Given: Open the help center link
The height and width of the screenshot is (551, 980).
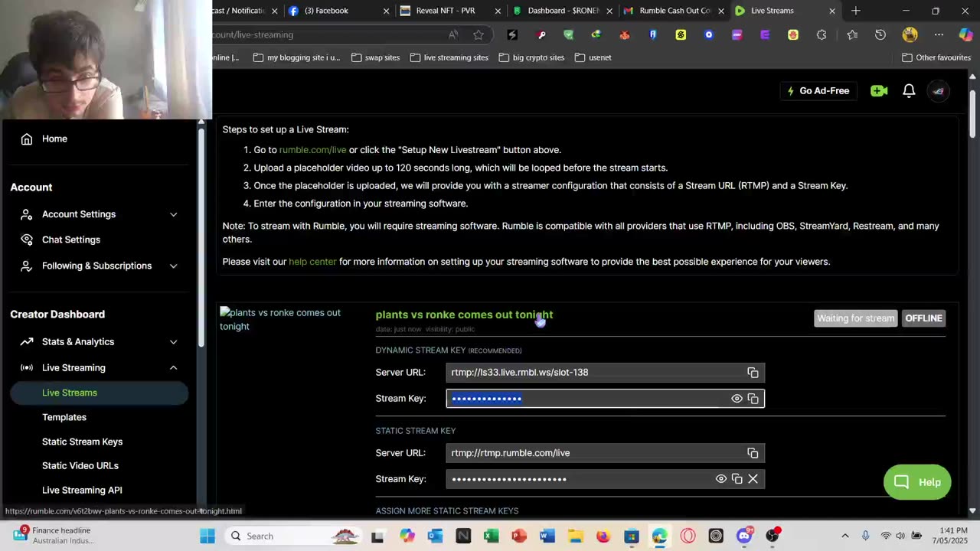Looking at the screenshot, I should point(312,262).
